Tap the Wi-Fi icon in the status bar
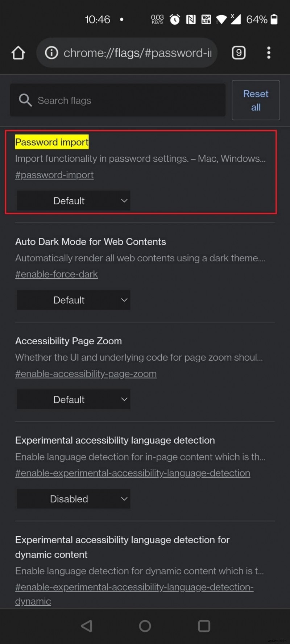 (x=221, y=20)
